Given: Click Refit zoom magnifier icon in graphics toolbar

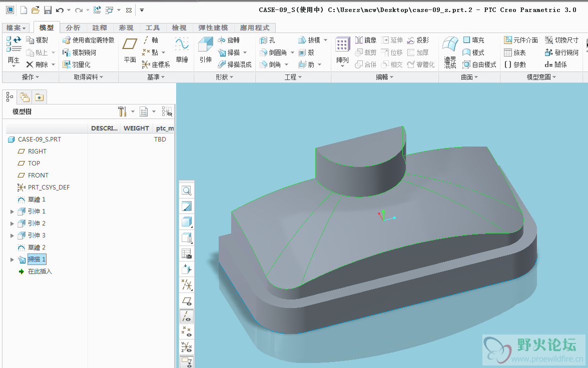Looking at the screenshot, I should pyautogui.click(x=186, y=190).
